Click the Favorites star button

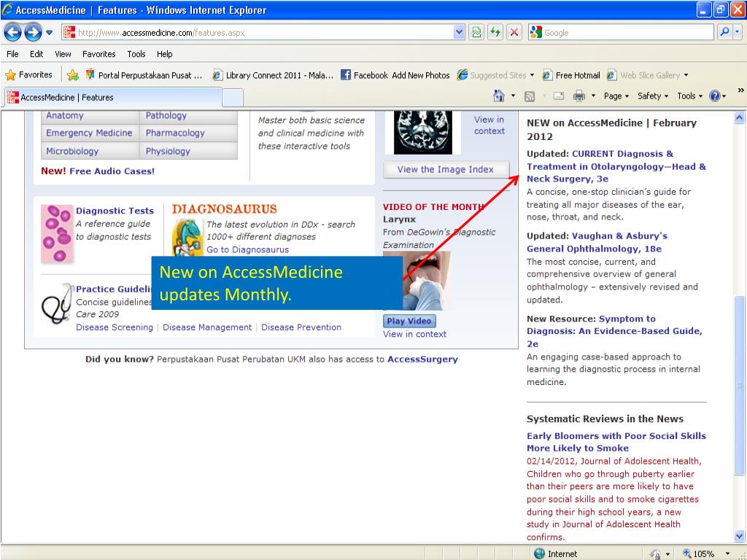coord(28,75)
